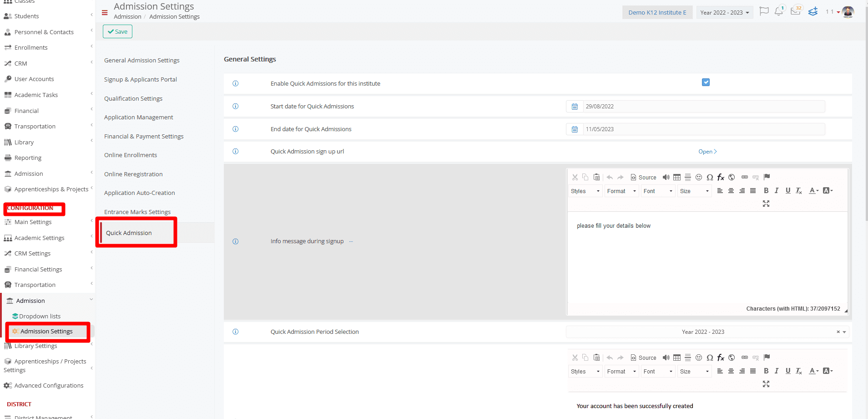This screenshot has height=419, width=868.
Task: Open user avatar profile menu
Action: (x=848, y=12)
